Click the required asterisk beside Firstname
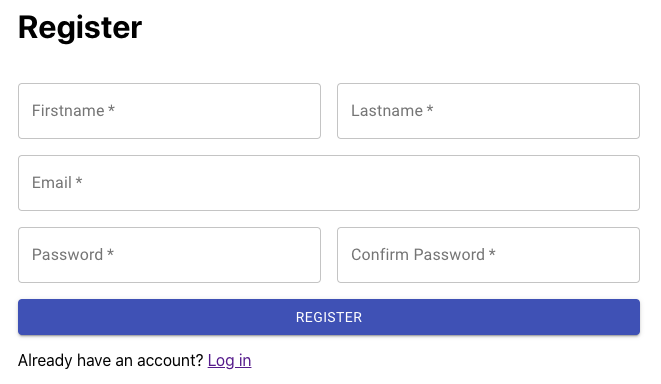This screenshot has width=661, height=384. (111, 110)
